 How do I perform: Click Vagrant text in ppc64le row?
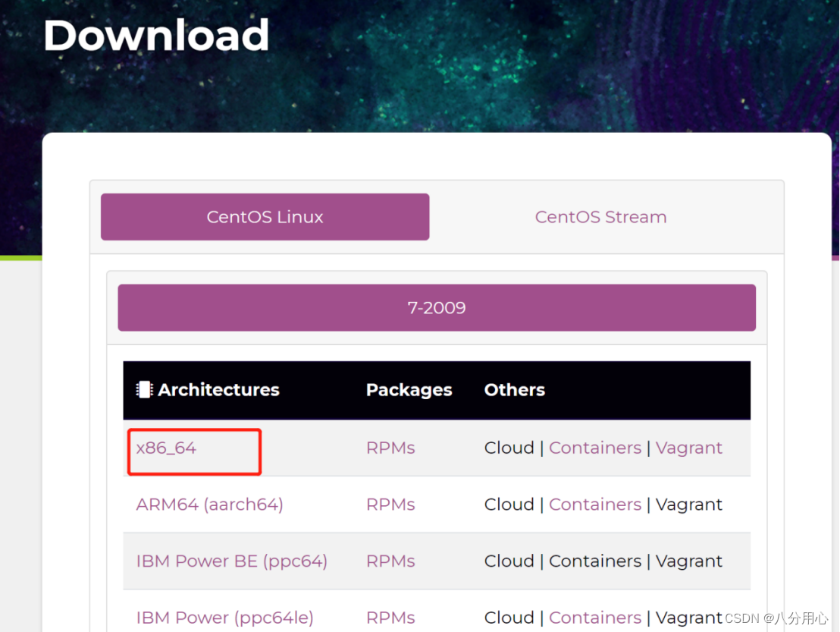(x=689, y=618)
